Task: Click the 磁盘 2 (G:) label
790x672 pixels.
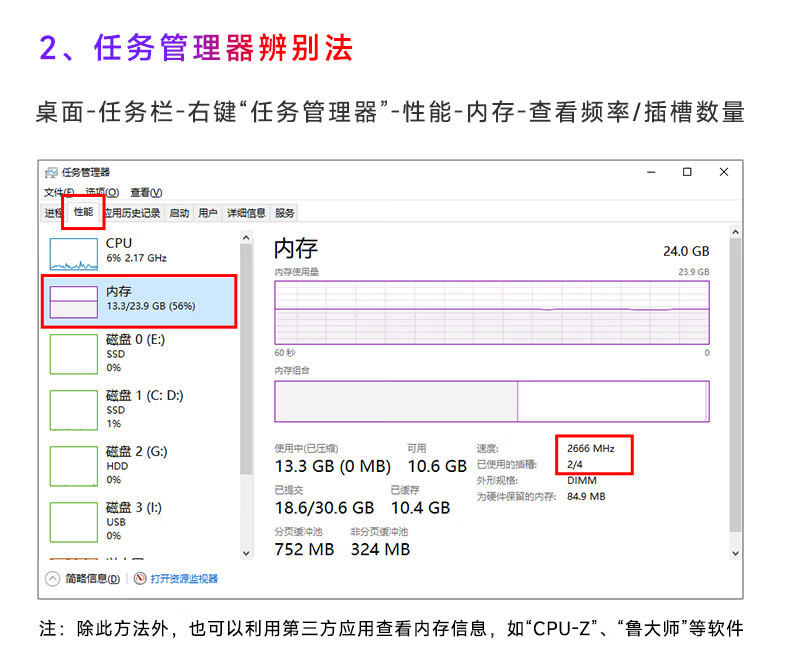Action: [136, 451]
